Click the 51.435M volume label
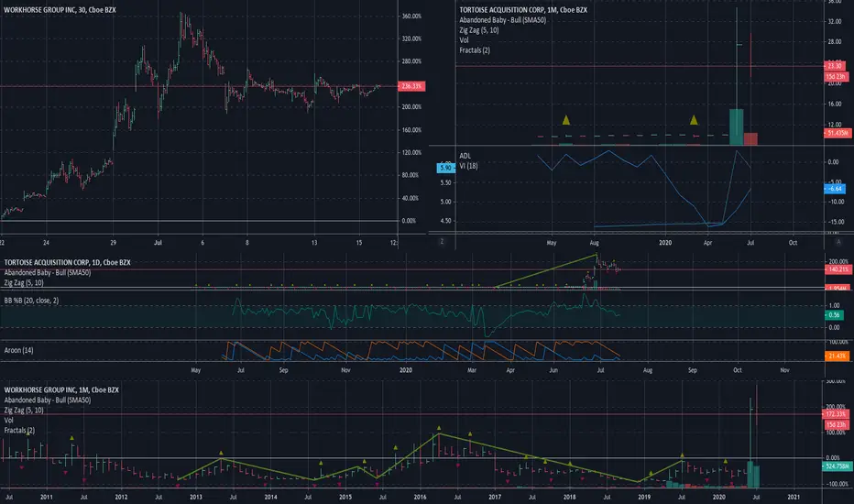This screenshot has width=854, height=504. 838,133
